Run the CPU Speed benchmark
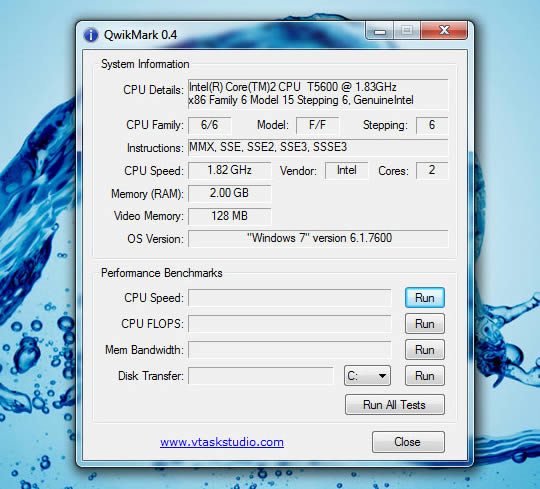 425,298
